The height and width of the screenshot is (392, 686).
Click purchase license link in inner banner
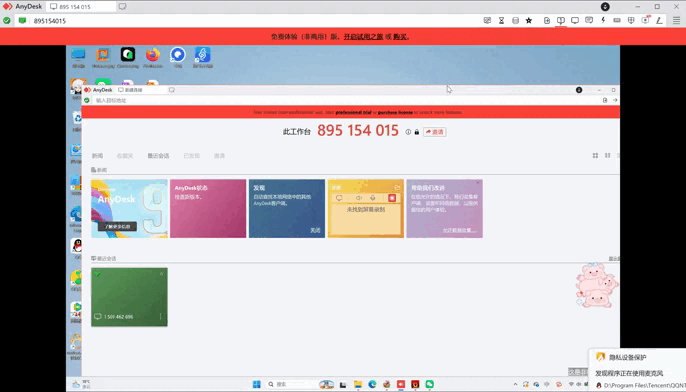pyautogui.click(x=395, y=112)
